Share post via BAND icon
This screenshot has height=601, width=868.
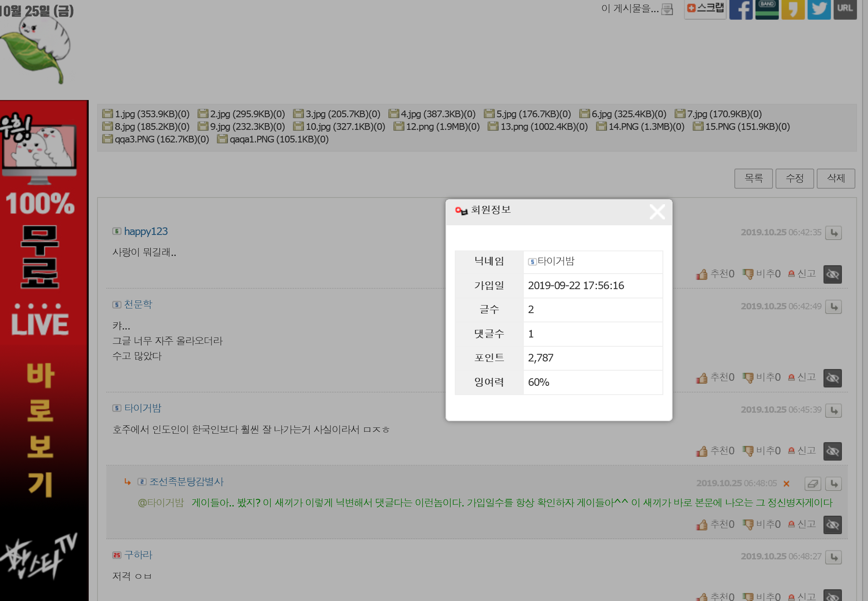(x=767, y=9)
